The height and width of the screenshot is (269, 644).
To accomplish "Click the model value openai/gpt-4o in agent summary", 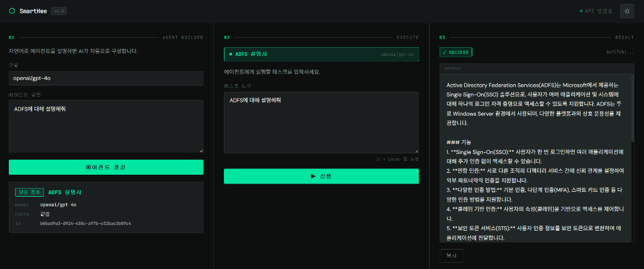I will point(58,204).
